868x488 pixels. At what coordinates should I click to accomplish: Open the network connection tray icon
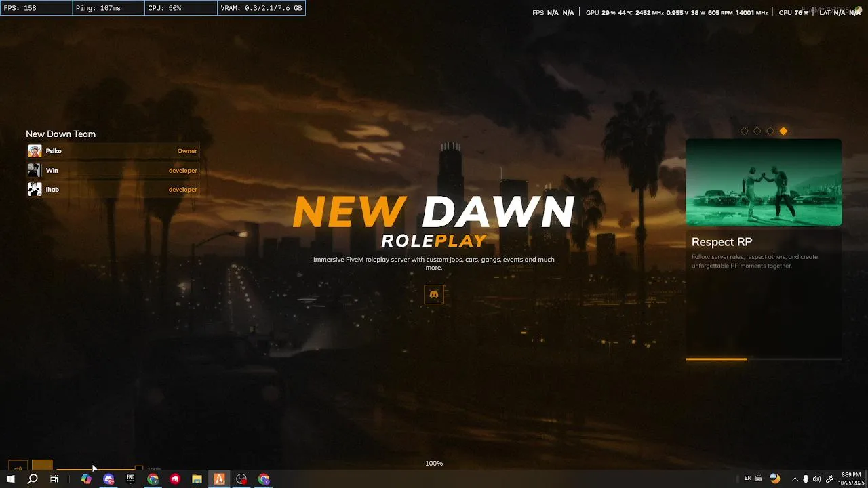[830, 479]
